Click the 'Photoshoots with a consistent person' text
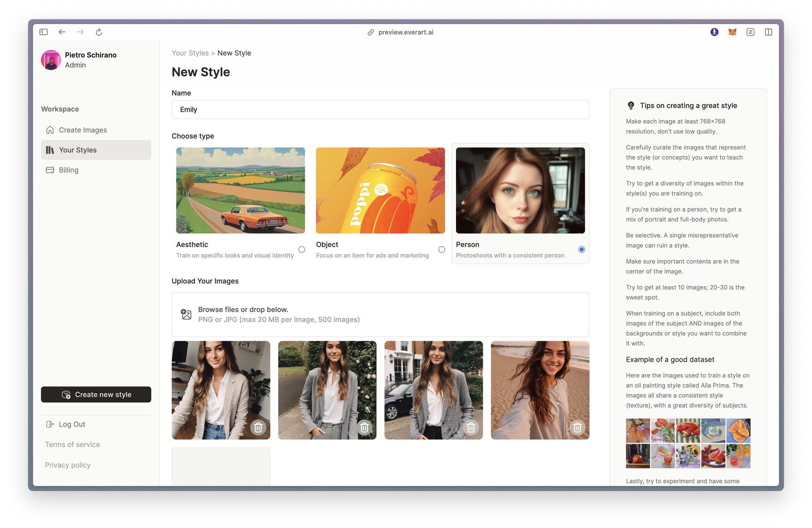Viewport: 812px width, 528px height. [510, 255]
